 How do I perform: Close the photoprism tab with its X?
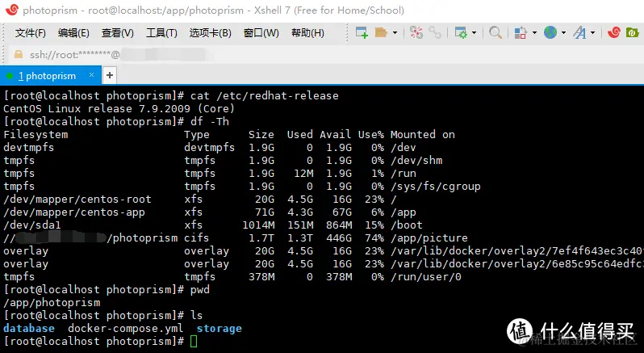pos(91,75)
